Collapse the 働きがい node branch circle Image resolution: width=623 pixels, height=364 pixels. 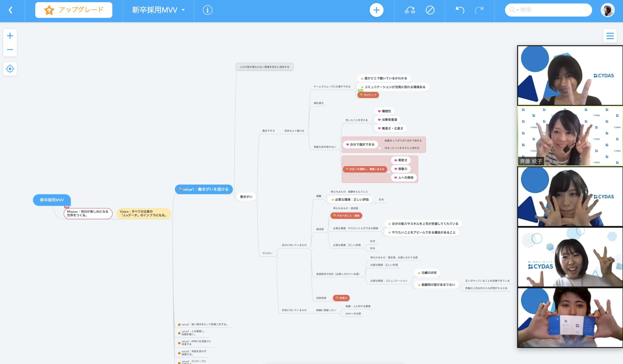(x=258, y=200)
